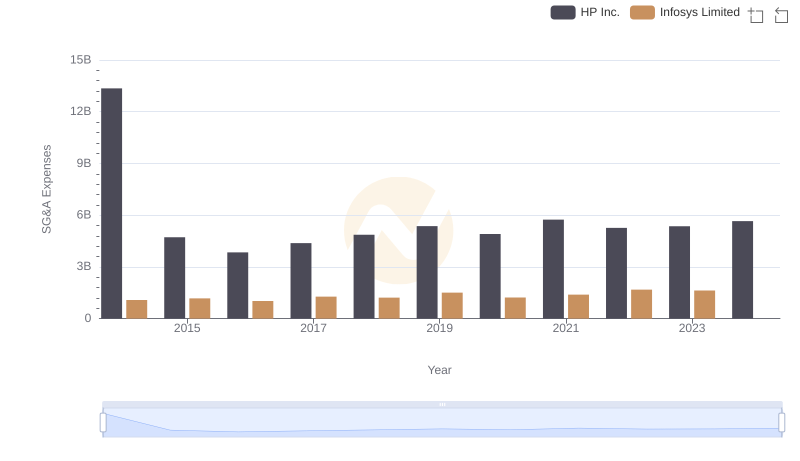Click the HP Inc. bar for 2019

pos(427,272)
